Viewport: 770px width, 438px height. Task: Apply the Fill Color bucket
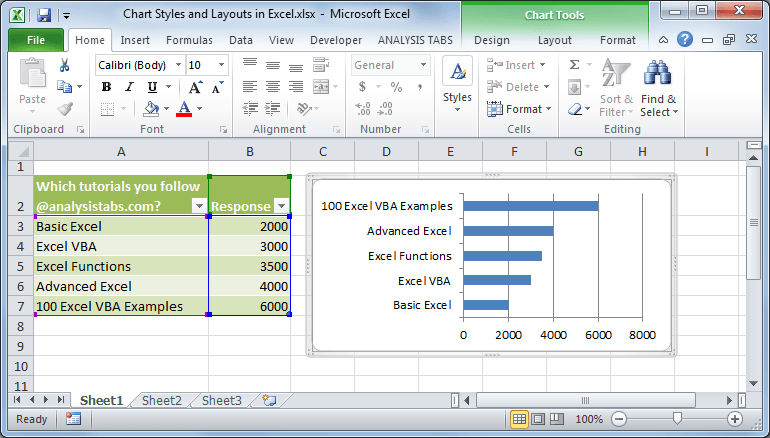[151, 109]
